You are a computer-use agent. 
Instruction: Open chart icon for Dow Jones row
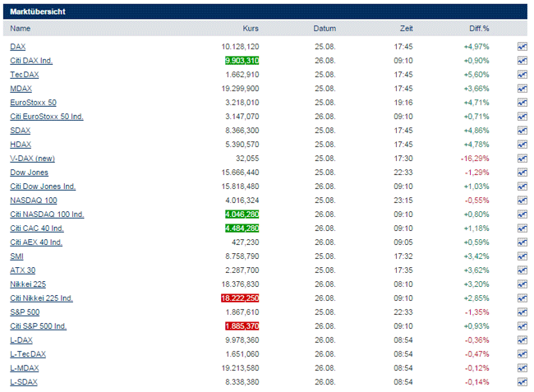pos(522,173)
